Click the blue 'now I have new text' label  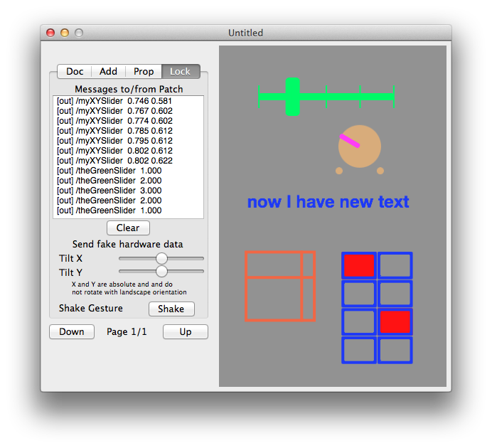coord(328,202)
